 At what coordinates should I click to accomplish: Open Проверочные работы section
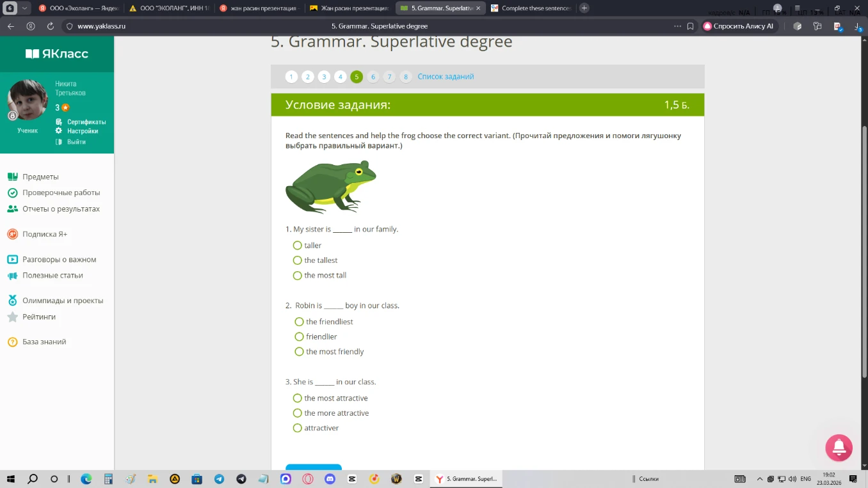click(x=54, y=193)
